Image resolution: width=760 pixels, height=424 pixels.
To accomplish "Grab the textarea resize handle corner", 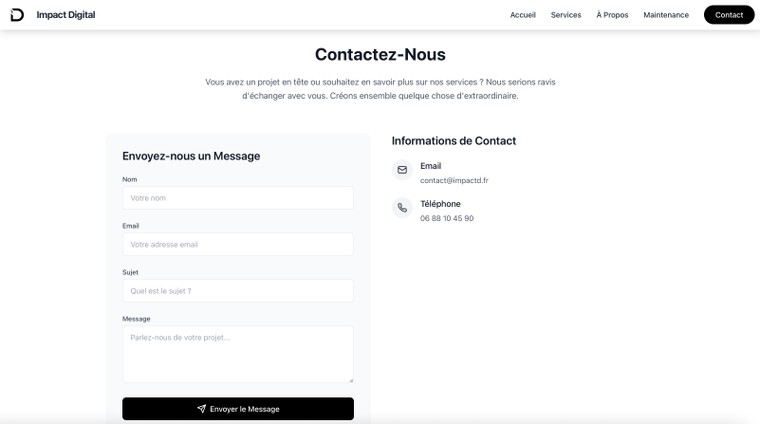I will click(351, 380).
